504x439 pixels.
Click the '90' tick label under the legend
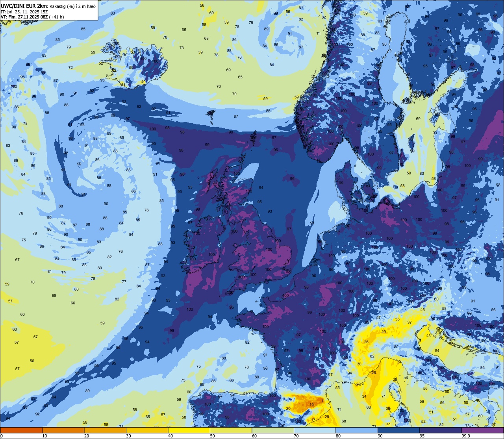[380, 436]
